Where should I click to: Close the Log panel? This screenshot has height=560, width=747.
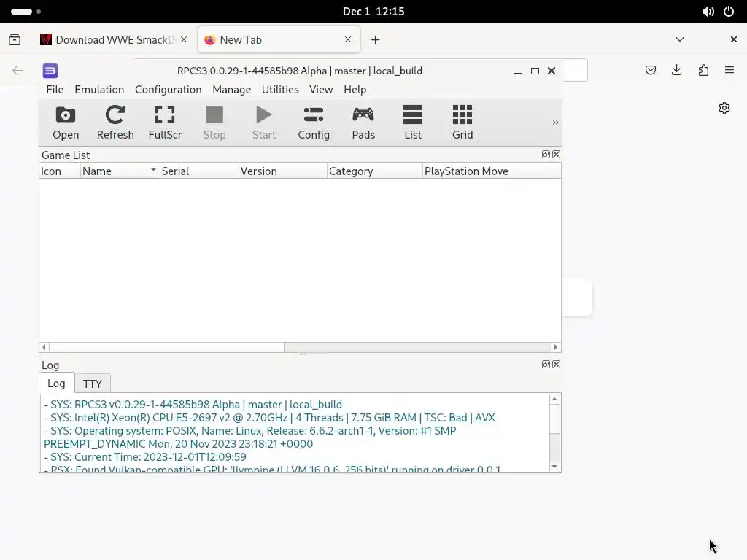[x=556, y=365]
